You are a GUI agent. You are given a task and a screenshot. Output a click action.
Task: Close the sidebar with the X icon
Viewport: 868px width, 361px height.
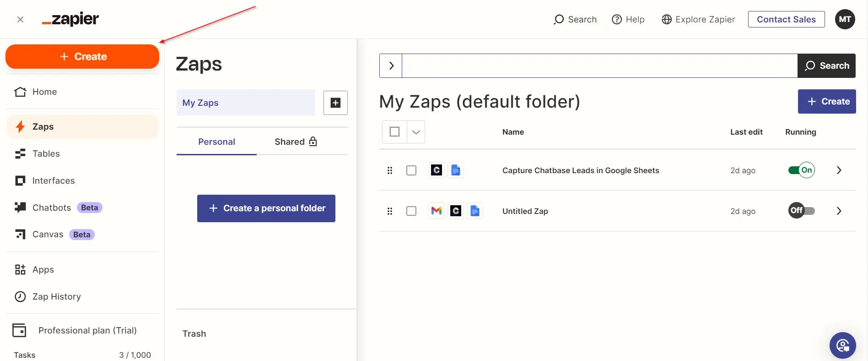pyautogui.click(x=20, y=19)
